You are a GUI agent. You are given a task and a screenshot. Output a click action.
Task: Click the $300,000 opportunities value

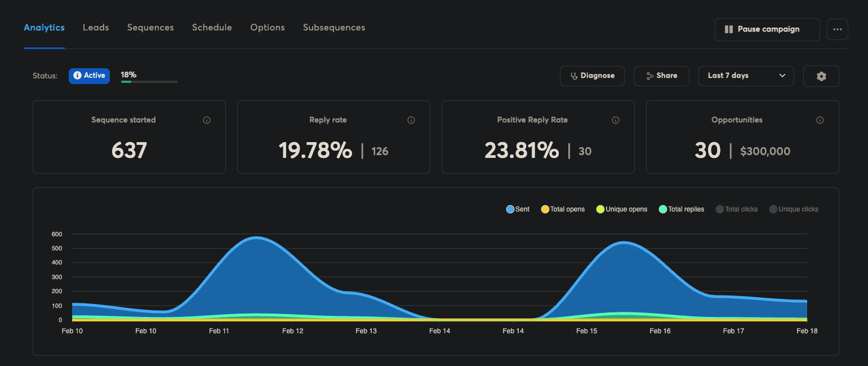(765, 151)
